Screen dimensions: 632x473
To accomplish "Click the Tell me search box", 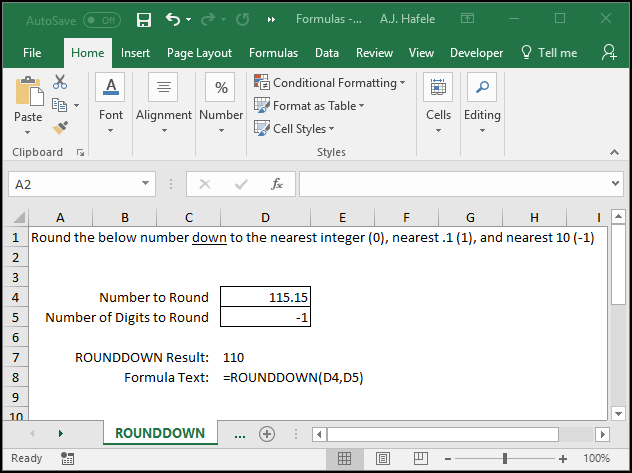I will [549, 53].
